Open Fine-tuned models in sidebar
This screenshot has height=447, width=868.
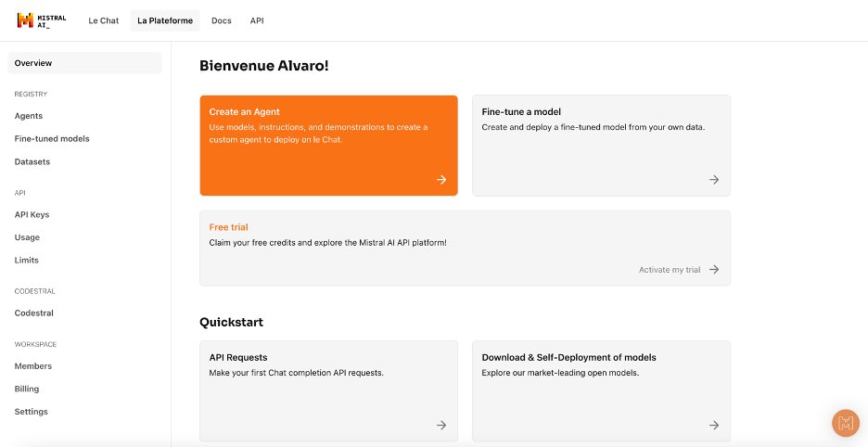click(52, 138)
